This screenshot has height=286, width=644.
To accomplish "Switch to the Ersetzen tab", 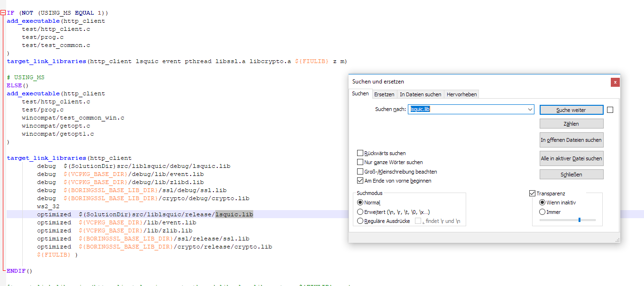I will [384, 93].
